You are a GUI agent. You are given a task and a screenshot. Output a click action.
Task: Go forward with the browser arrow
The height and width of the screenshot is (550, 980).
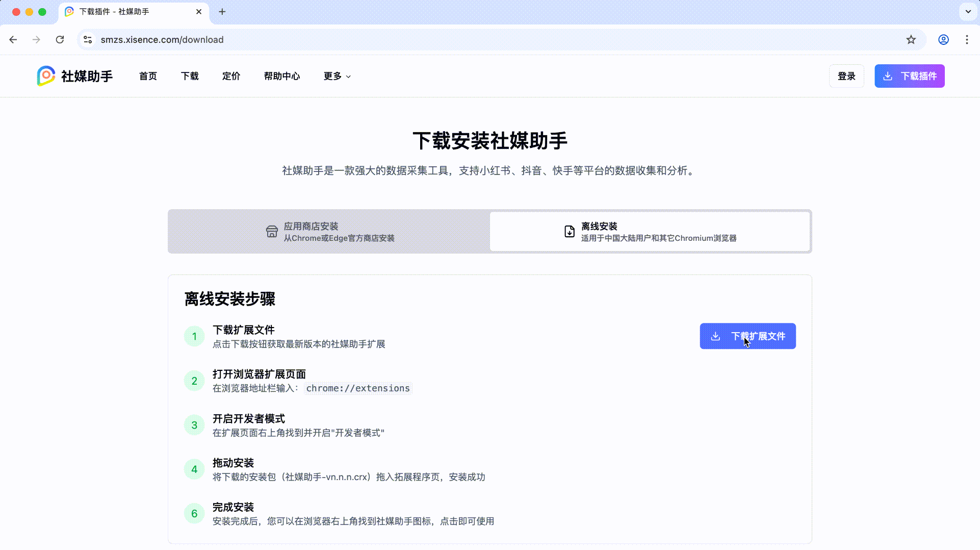(36, 40)
